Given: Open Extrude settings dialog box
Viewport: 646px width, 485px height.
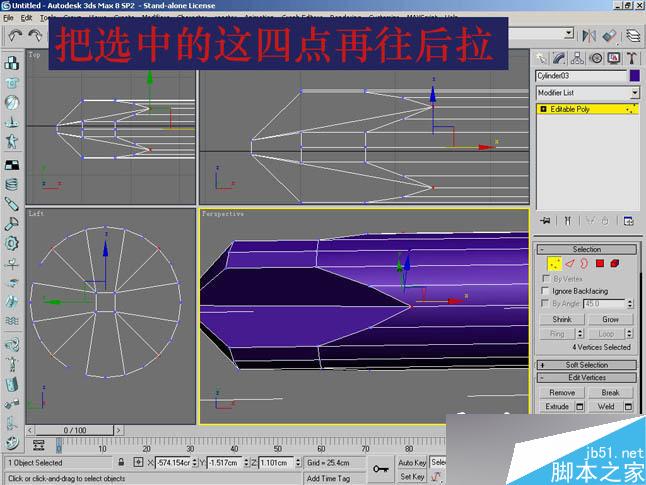Looking at the screenshot, I should (x=580, y=407).
